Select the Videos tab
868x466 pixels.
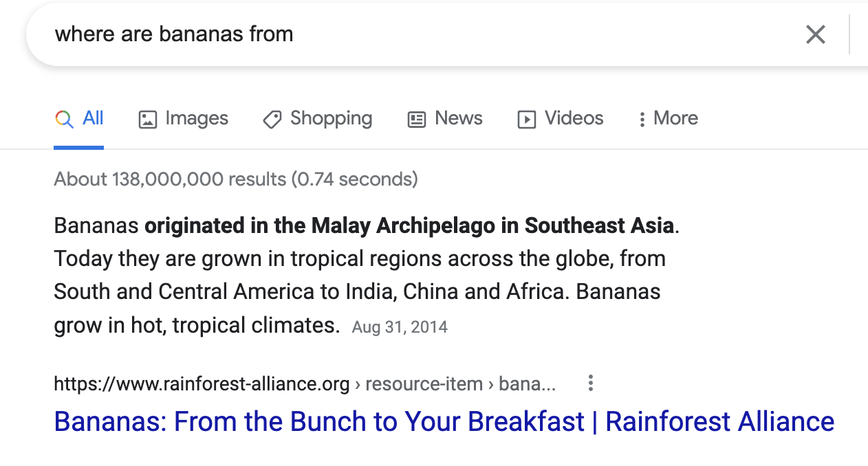(x=575, y=118)
